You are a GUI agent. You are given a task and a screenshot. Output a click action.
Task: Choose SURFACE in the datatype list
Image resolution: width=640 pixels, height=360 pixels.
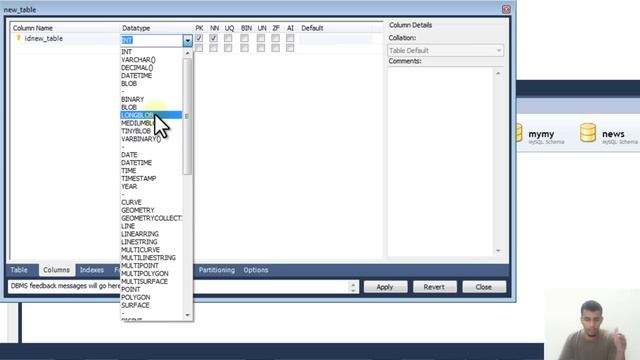[135, 305]
